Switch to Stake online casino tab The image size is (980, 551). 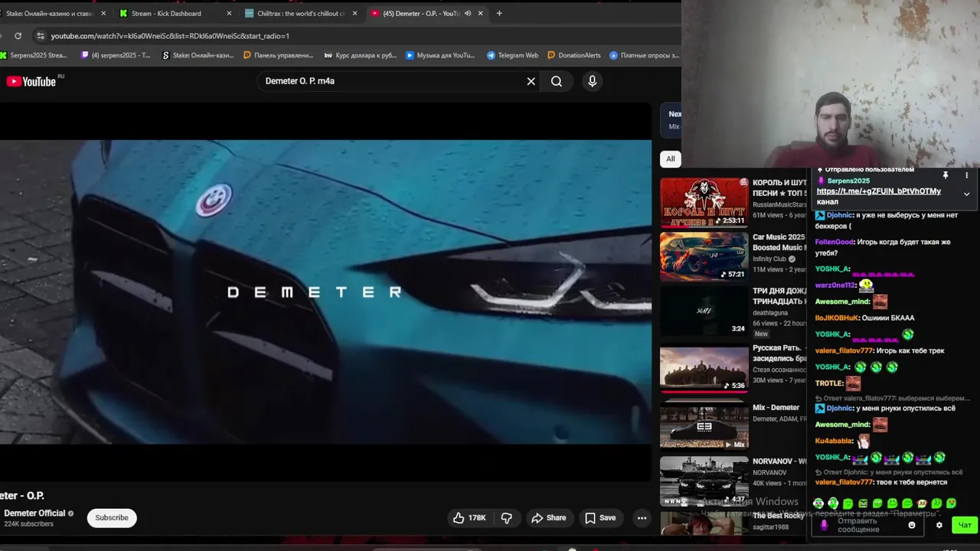pyautogui.click(x=51, y=13)
